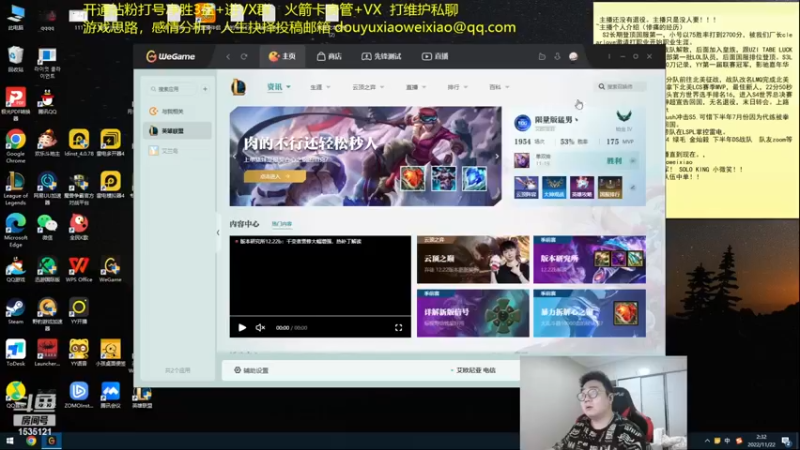This screenshot has height=450, width=800.
Task: Play the content center video
Action: coord(242,328)
